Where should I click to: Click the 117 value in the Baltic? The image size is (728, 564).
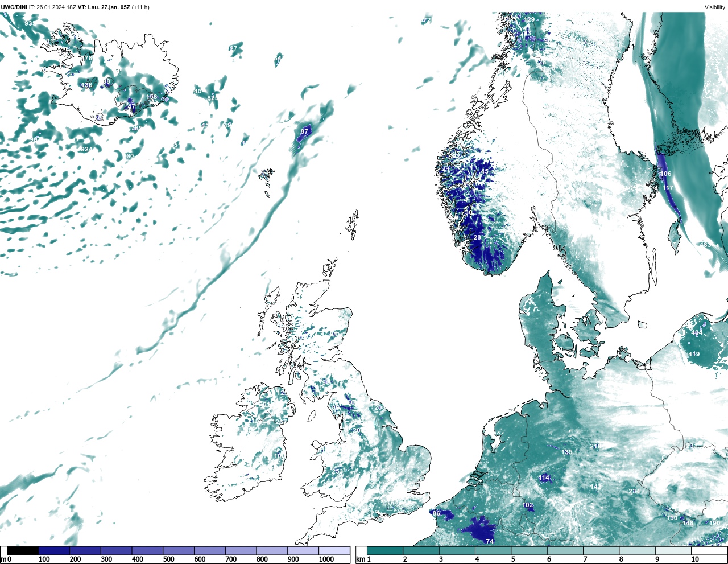point(668,188)
